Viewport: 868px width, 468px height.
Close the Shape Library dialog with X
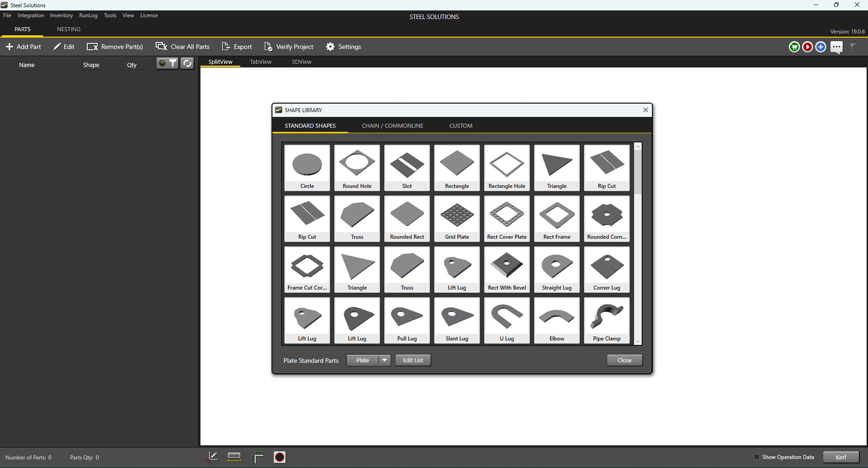pyautogui.click(x=645, y=110)
